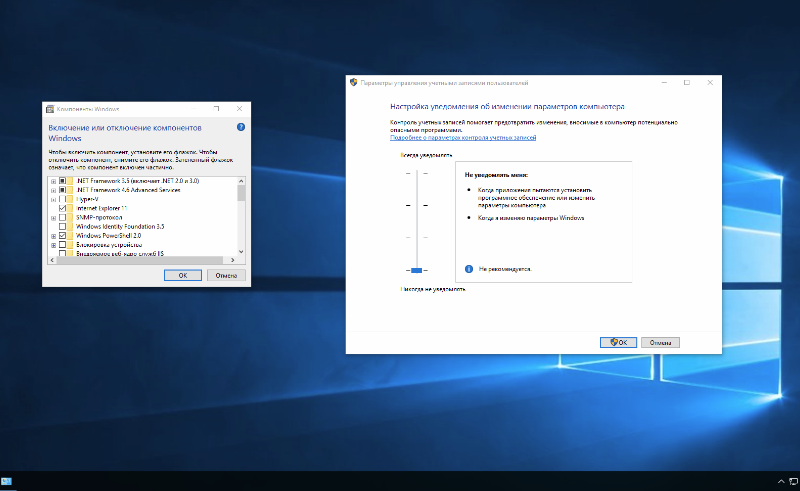Close the Windows Components dialog

(239, 109)
